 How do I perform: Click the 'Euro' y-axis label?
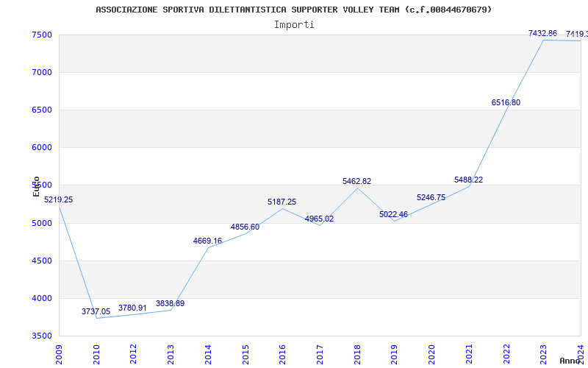pyautogui.click(x=36, y=186)
